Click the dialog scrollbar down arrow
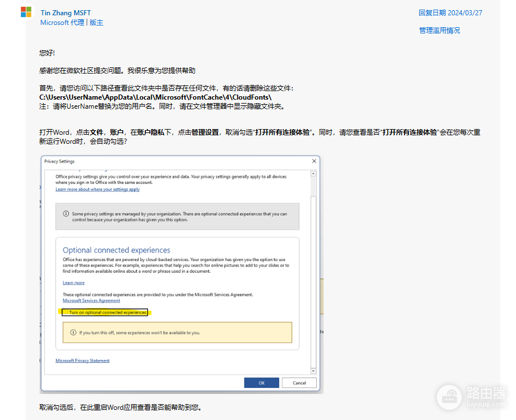Image resolution: width=516 pixels, height=420 pixels. click(x=313, y=371)
